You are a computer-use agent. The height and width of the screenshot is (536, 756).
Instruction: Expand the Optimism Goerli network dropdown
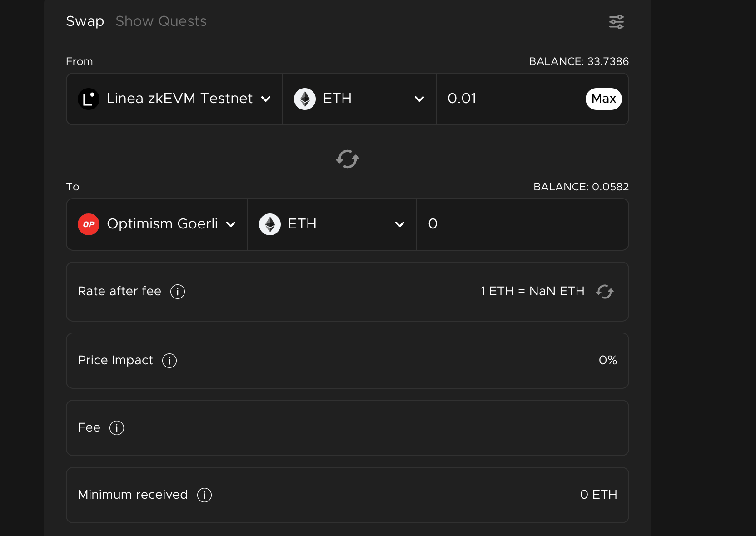point(231,224)
